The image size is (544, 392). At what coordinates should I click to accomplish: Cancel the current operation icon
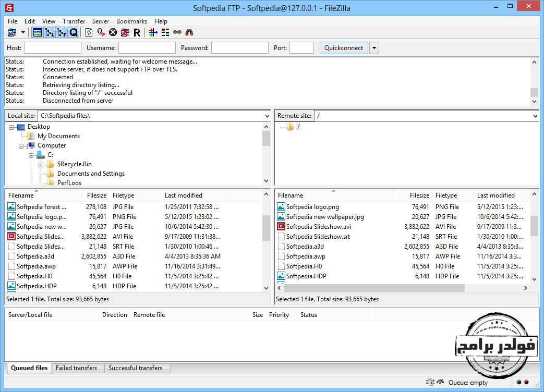[x=113, y=33]
